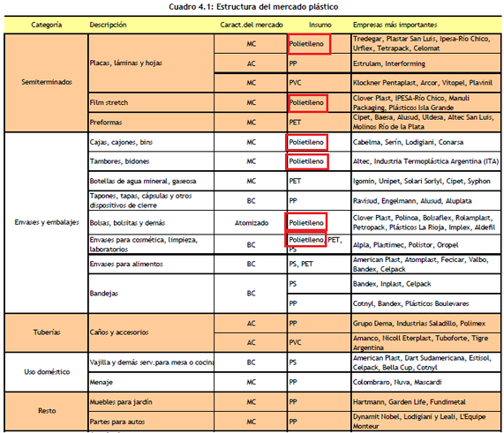Click 'Polietileno' in the Tambores, bidones row
This screenshot has width=504, height=433.
306,161
